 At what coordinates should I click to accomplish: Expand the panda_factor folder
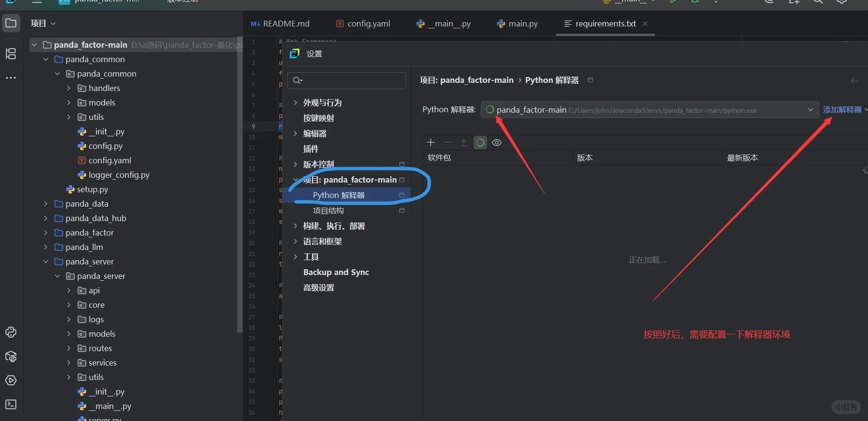[46, 233]
